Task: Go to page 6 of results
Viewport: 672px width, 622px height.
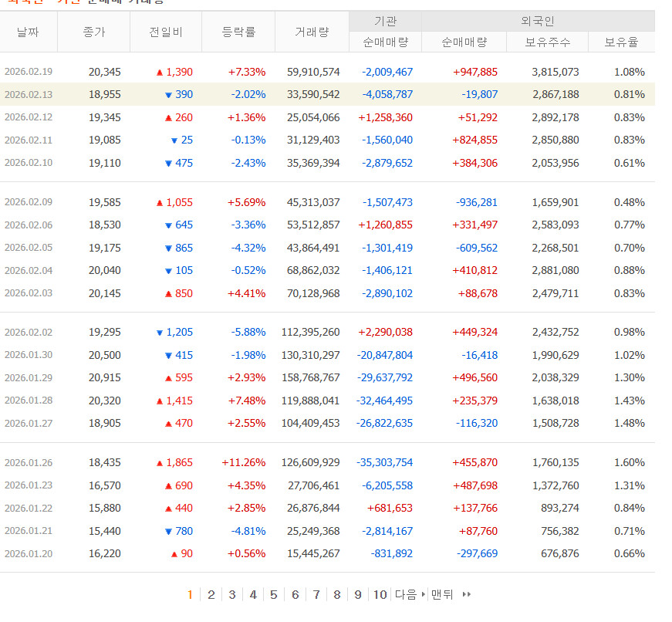Action: 295,595
